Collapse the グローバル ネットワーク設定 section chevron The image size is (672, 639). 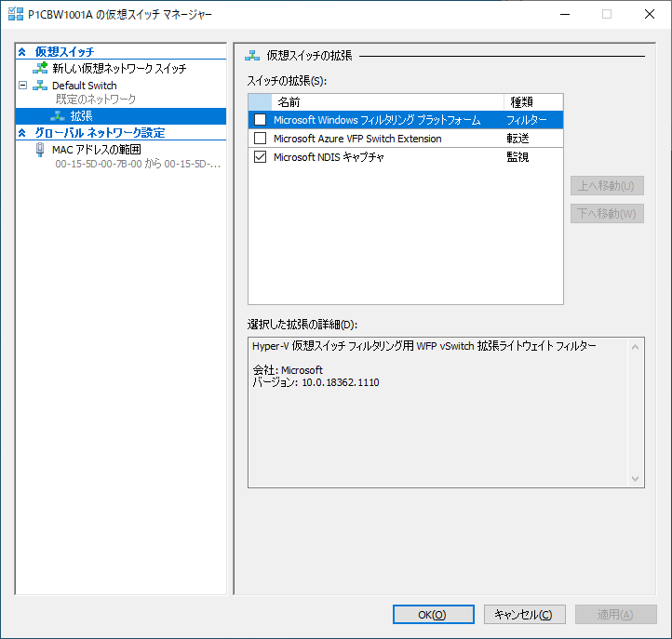[21, 133]
